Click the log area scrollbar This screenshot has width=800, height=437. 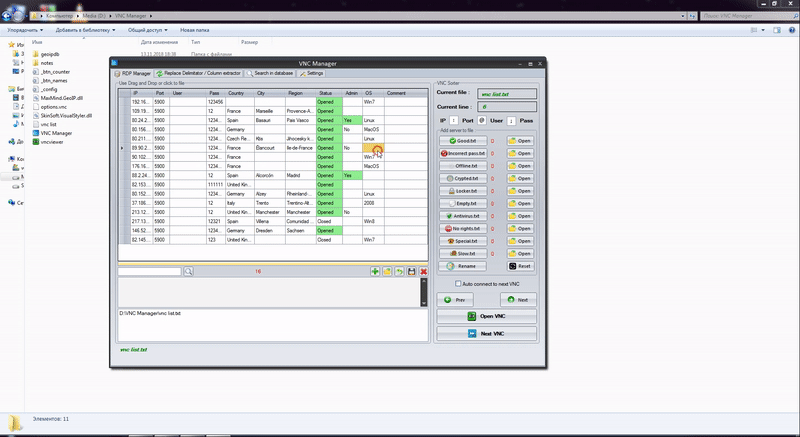423,292
